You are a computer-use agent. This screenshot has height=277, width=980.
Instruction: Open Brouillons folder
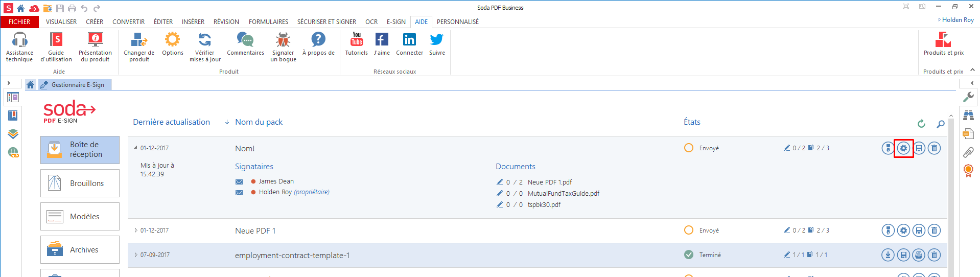coord(80,183)
